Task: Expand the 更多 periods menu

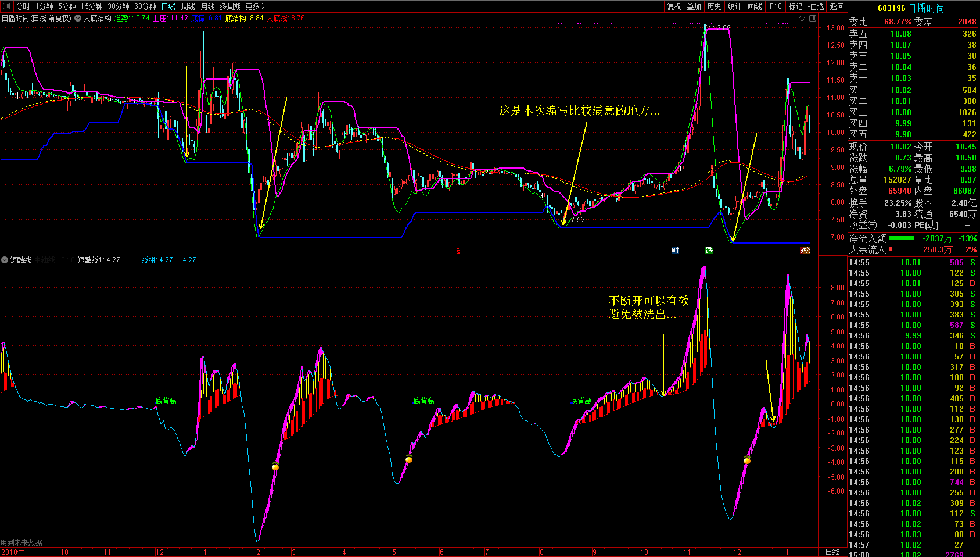Action: pyautogui.click(x=255, y=6)
